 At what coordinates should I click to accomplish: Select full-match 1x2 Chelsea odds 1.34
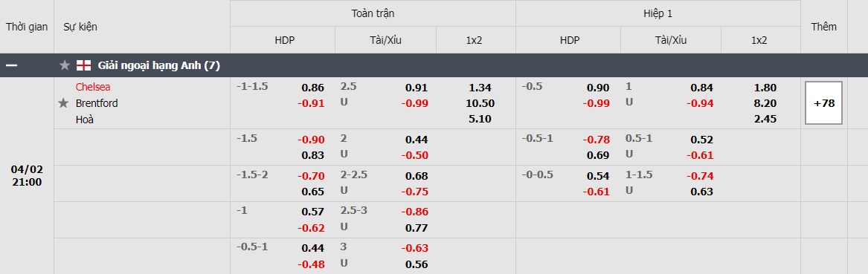[480, 88]
